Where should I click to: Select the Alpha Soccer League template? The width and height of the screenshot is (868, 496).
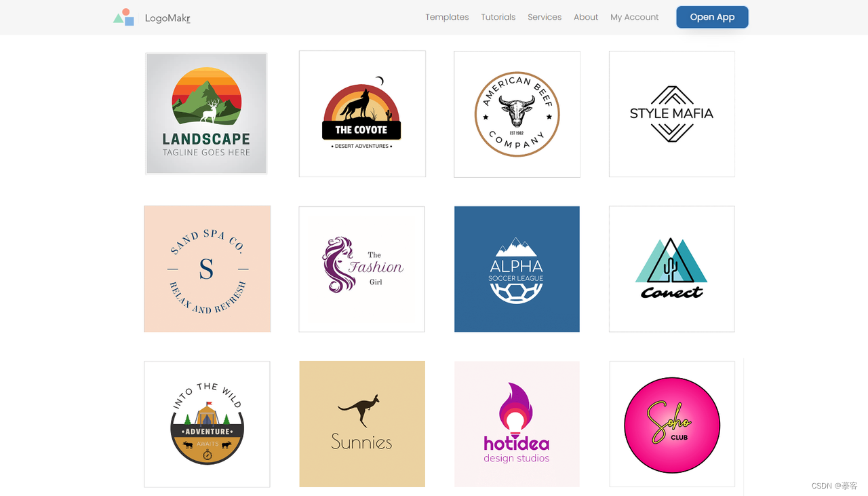(x=517, y=269)
